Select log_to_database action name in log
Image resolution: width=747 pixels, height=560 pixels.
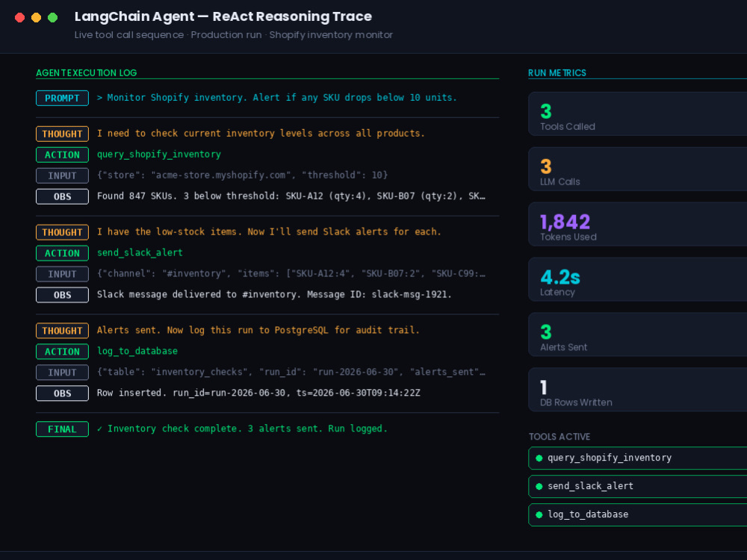[x=137, y=352]
